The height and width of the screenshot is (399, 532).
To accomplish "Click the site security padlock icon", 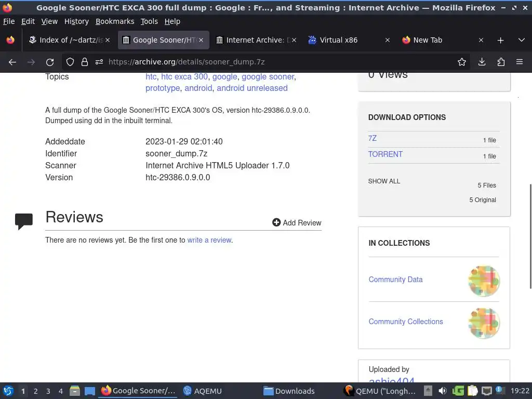I will click(x=85, y=62).
